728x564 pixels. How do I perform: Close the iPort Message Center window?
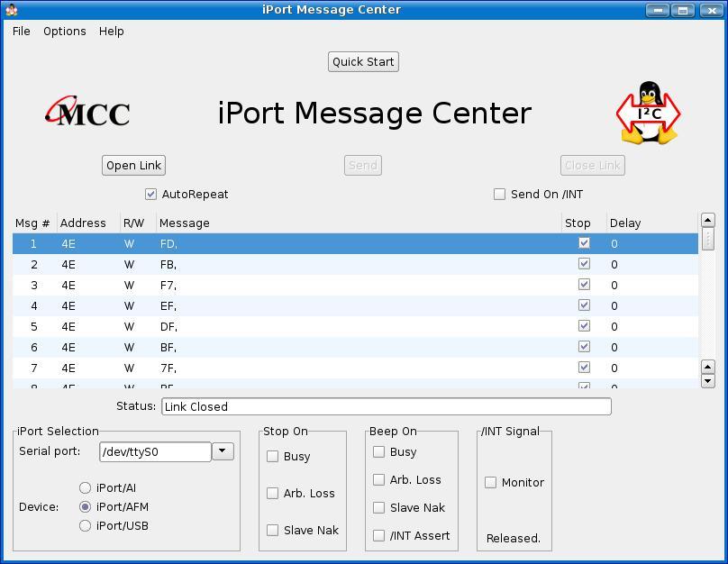(x=711, y=10)
